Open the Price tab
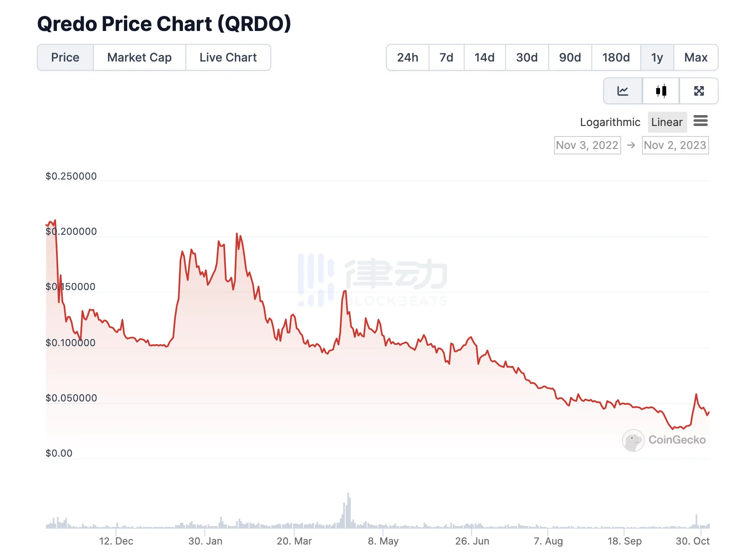The height and width of the screenshot is (560, 745). click(x=65, y=57)
